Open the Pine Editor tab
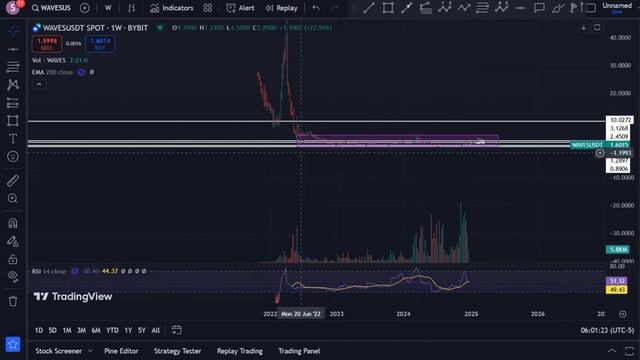640x360 pixels. [121, 351]
